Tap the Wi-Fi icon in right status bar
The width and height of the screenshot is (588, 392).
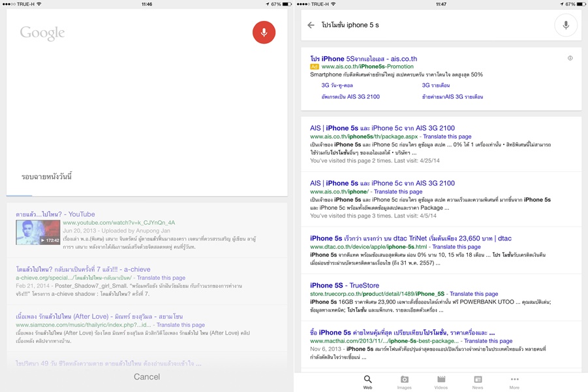[x=333, y=4]
